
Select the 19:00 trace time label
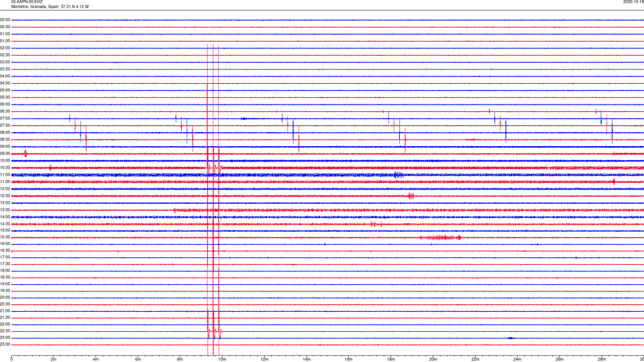point(5,284)
